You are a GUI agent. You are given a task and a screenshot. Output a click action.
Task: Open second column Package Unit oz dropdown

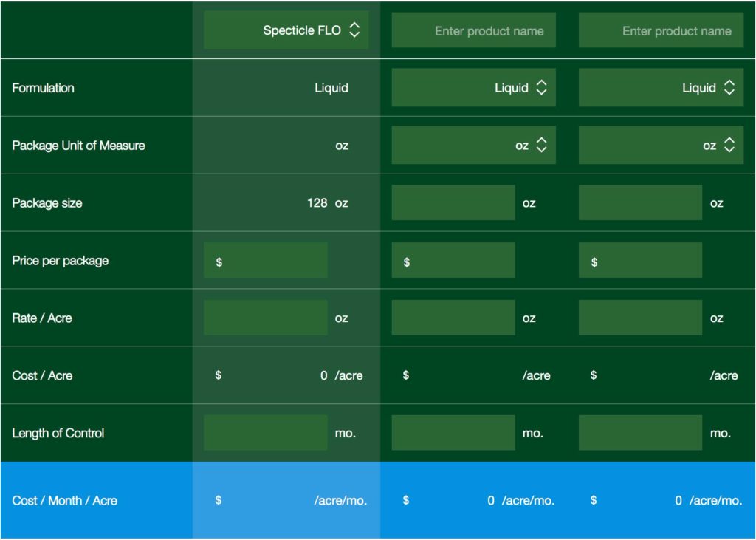pos(473,145)
